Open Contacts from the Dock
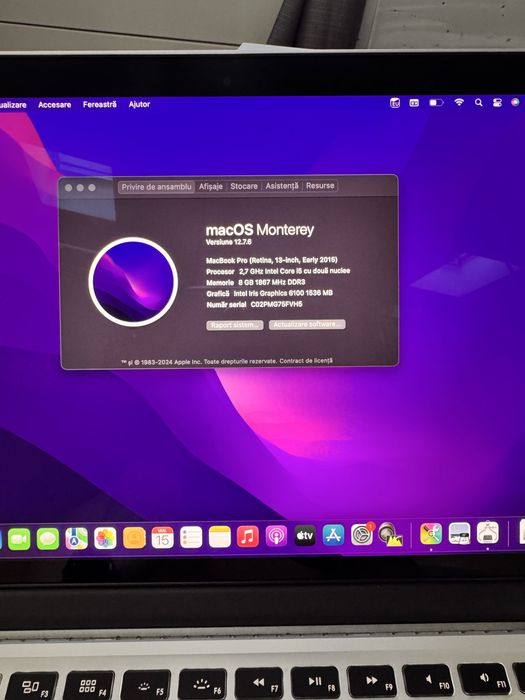 134,538
